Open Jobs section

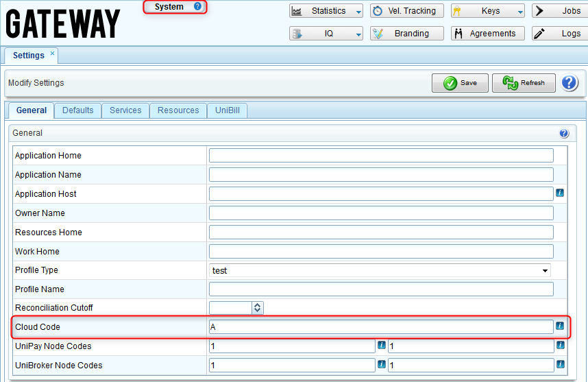[560, 11]
